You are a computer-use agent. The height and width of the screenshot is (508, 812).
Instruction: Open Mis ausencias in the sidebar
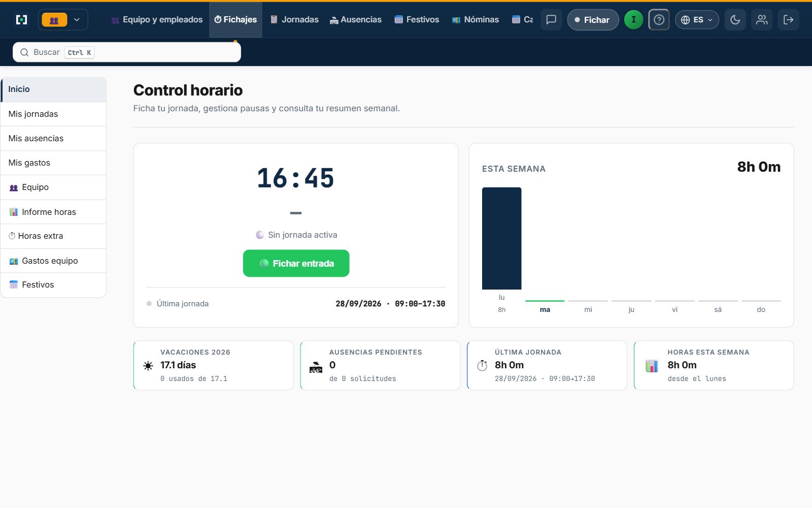53,139
